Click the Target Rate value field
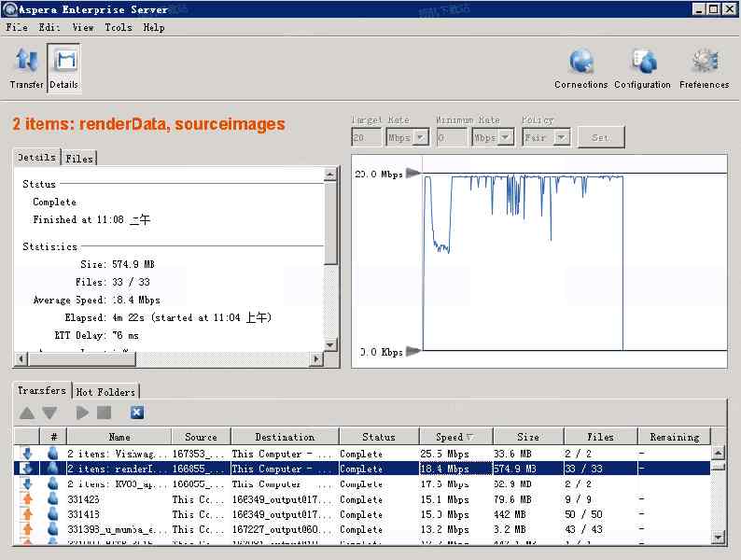The height and width of the screenshot is (560, 741). pos(366,137)
